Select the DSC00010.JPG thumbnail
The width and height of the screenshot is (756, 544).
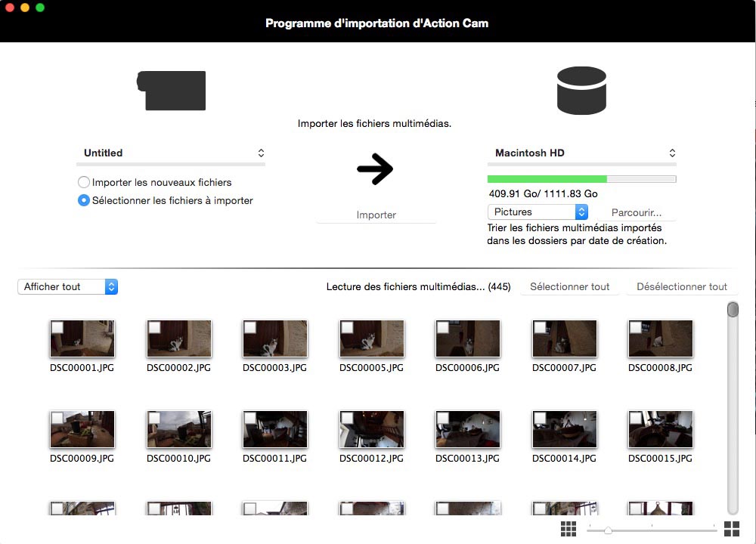[x=179, y=429]
